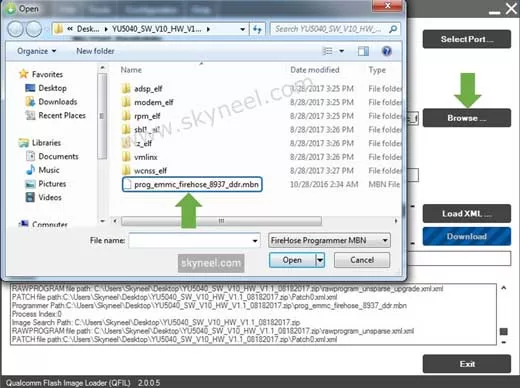520x388 pixels.
Task: Open the help icon in dialog toolbar
Action: click(387, 51)
